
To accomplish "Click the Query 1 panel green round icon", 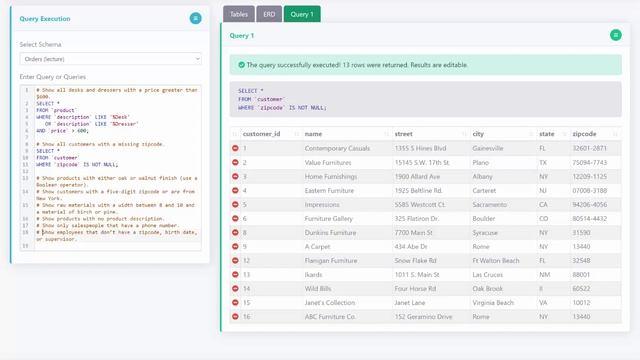I will [x=616, y=35].
